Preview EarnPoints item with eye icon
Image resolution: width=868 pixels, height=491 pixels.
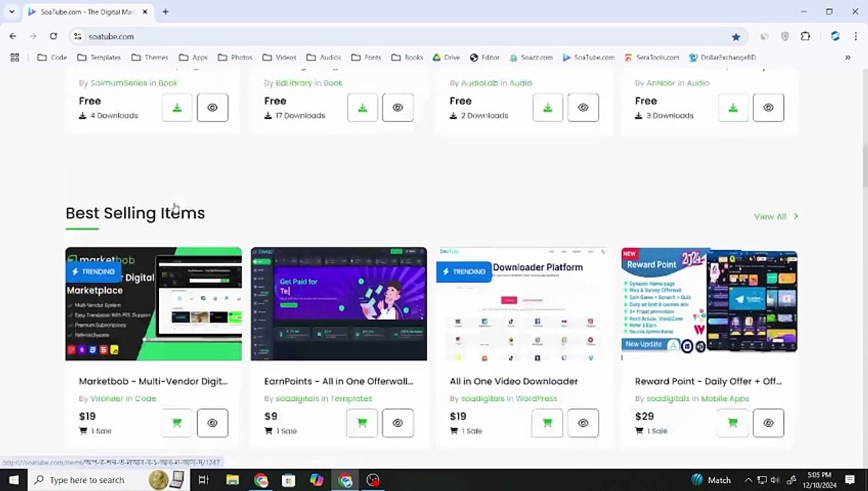tap(398, 423)
